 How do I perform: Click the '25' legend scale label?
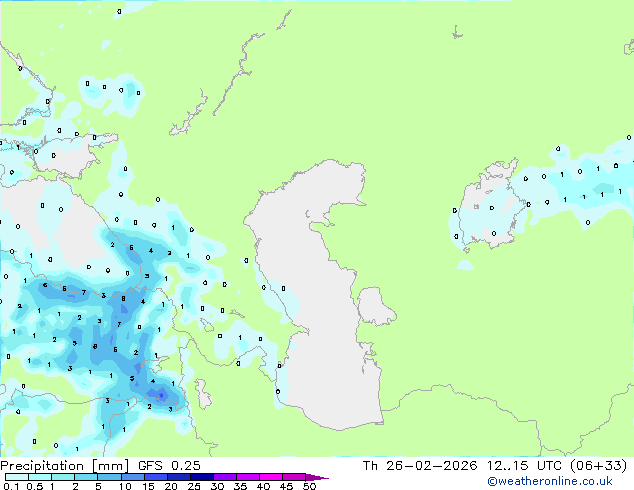194,486
